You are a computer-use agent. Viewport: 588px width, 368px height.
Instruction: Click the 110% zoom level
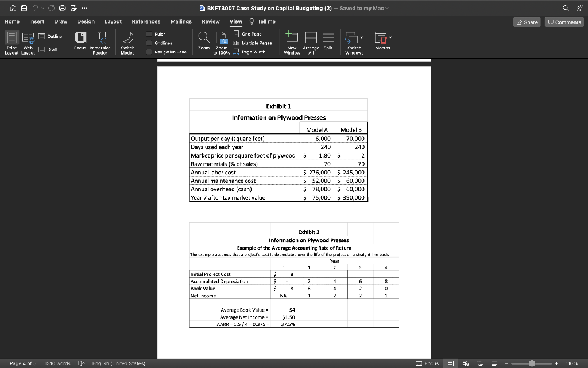pos(571,363)
